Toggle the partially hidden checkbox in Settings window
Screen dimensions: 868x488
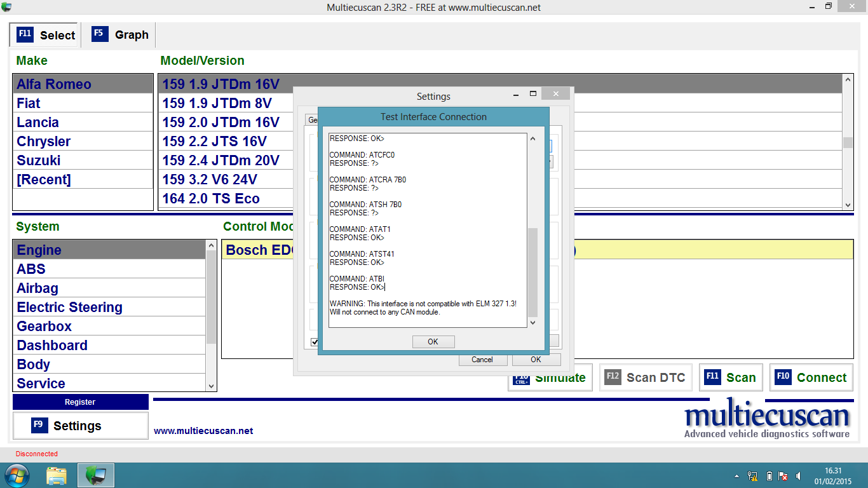[x=315, y=342]
